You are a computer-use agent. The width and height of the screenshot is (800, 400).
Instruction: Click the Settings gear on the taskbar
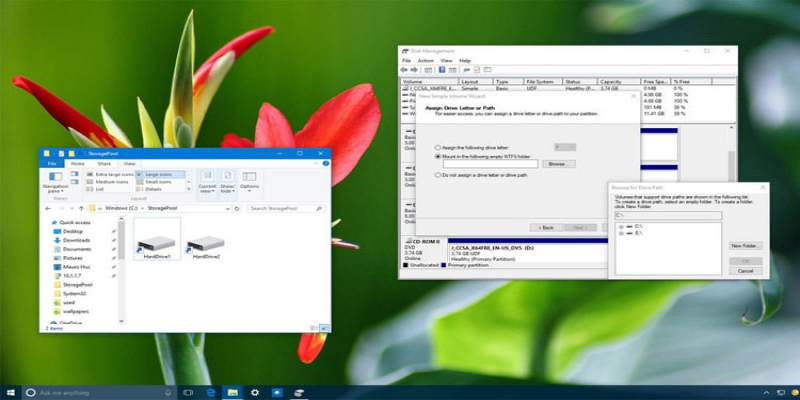255,392
